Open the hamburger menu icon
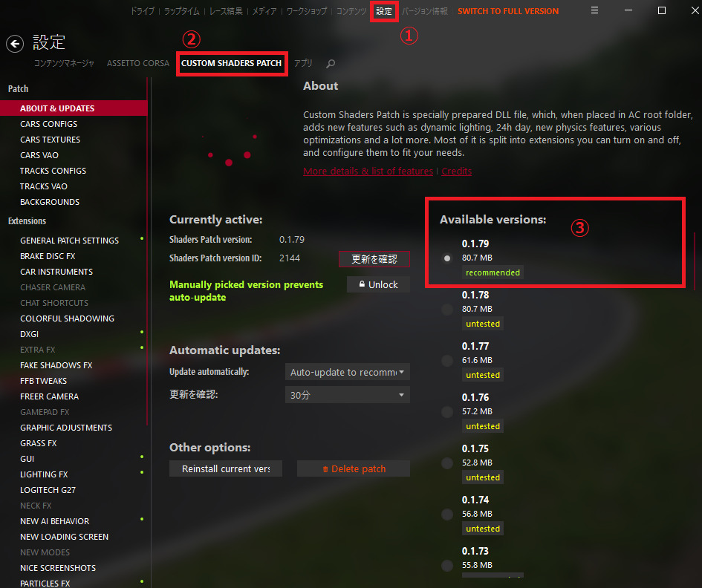The height and width of the screenshot is (588, 702). click(x=594, y=10)
